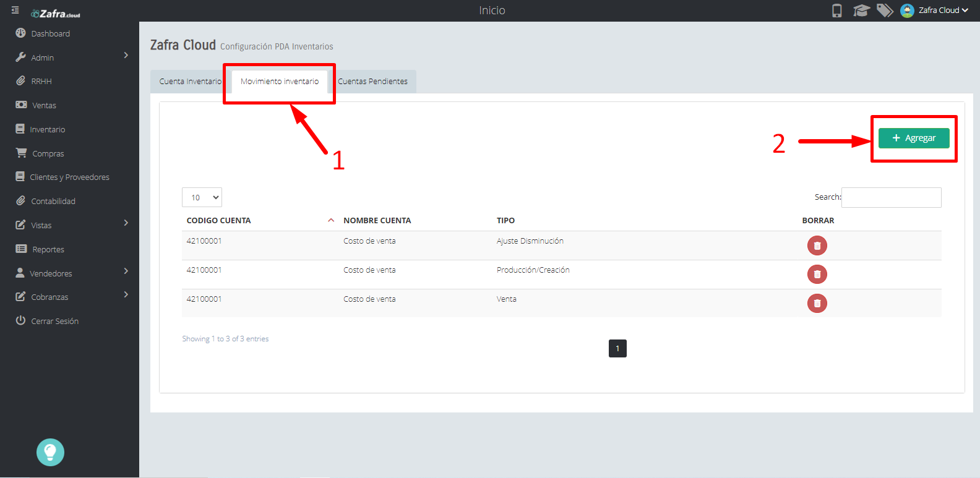Delete the Venta row with trash icon

817,303
